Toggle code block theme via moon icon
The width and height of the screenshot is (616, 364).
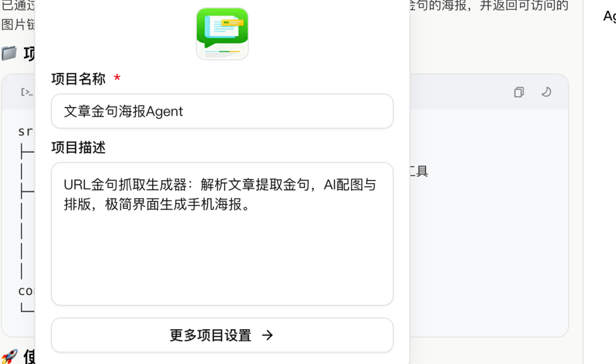point(546,92)
